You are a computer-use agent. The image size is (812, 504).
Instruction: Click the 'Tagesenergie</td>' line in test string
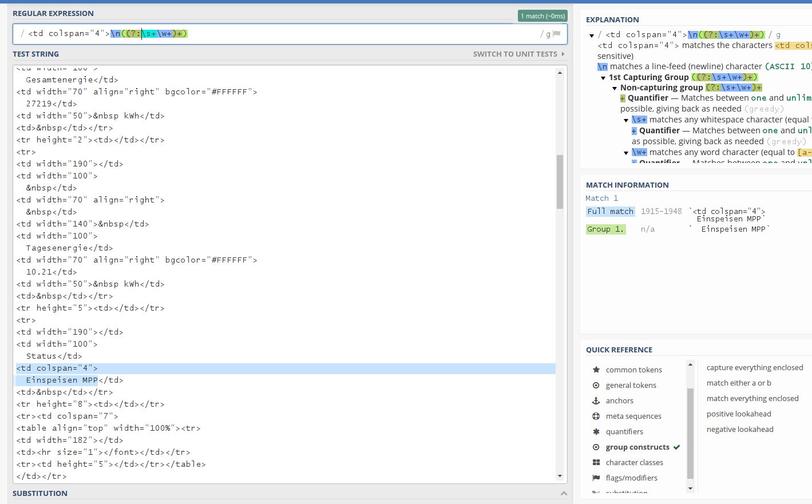point(69,248)
